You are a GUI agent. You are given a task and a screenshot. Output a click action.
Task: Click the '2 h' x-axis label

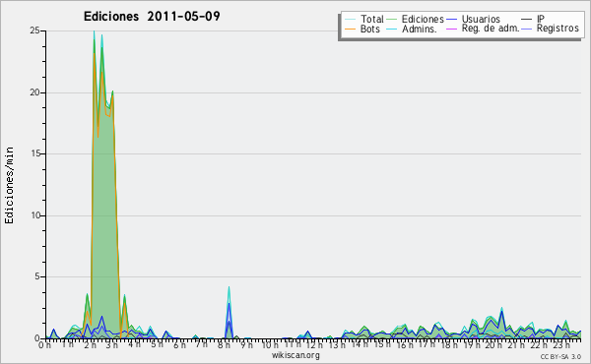(90, 344)
